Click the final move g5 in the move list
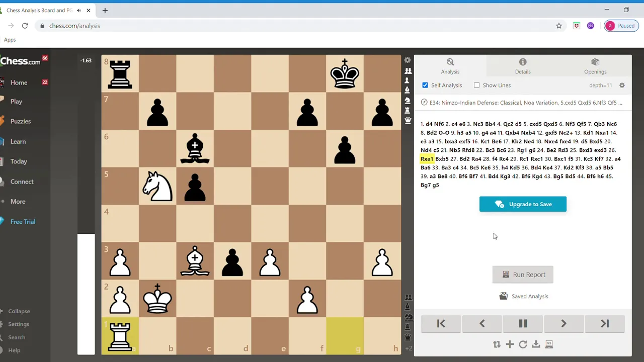Viewport: 644px width, 362px height. coord(436,185)
